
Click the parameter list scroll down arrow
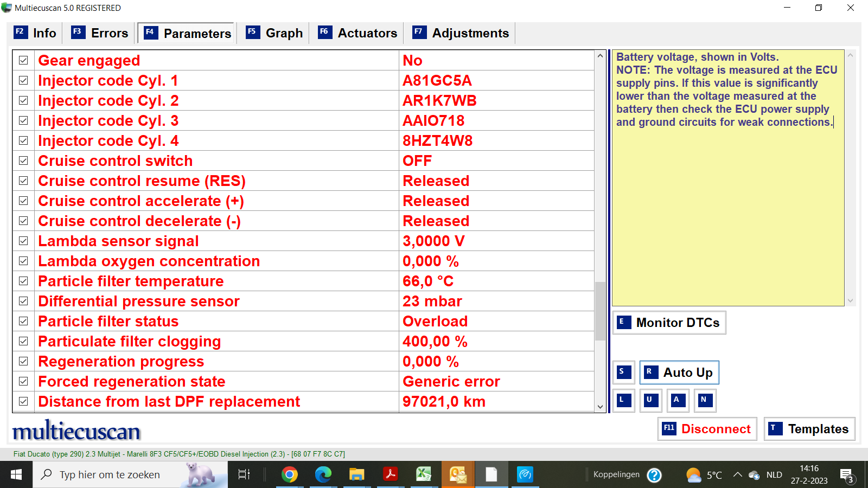pos(600,407)
